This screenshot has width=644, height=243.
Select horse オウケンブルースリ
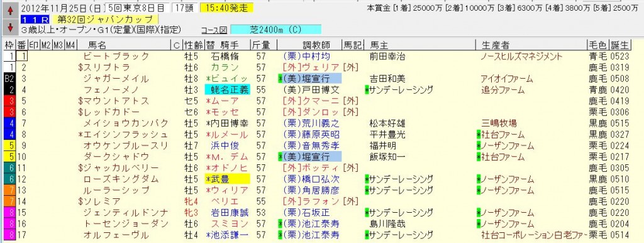(126, 145)
